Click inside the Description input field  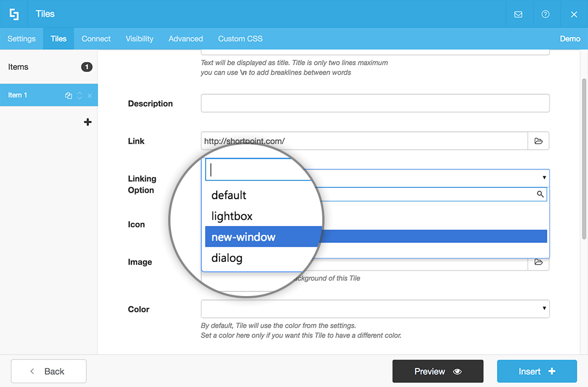pos(375,103)
